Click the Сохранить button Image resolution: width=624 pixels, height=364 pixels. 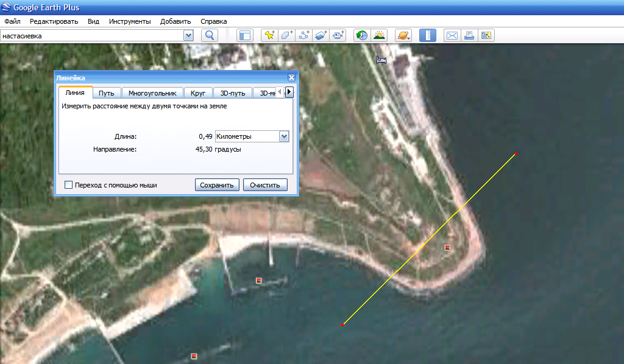point(217,185)
